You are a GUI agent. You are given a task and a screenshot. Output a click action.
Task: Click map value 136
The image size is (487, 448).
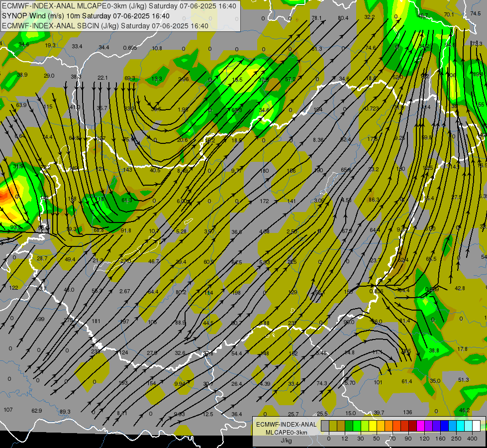[407, 412]
